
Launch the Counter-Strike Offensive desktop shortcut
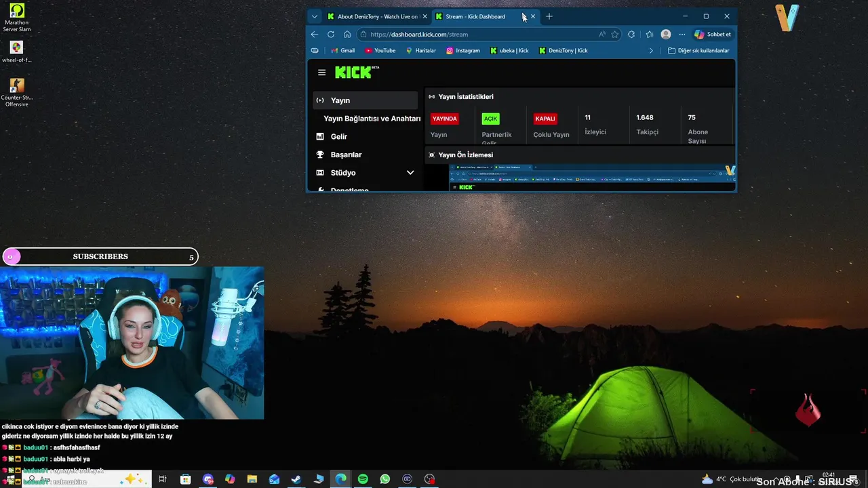tap(17, 93)
